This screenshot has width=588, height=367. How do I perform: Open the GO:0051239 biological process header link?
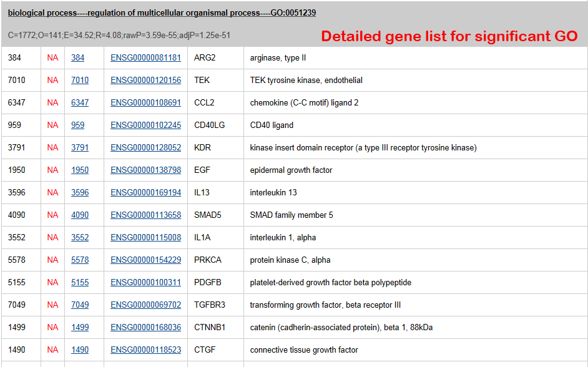[x=162, y=13]
